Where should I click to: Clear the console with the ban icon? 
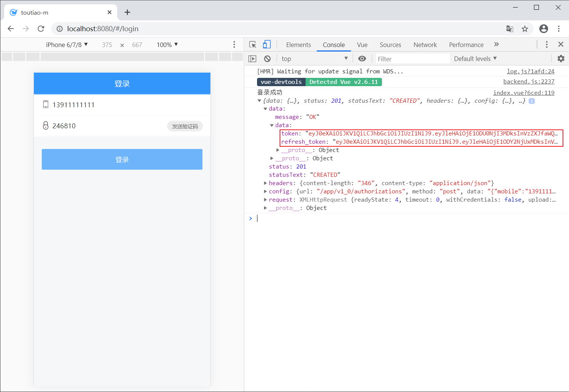(267, 59)
